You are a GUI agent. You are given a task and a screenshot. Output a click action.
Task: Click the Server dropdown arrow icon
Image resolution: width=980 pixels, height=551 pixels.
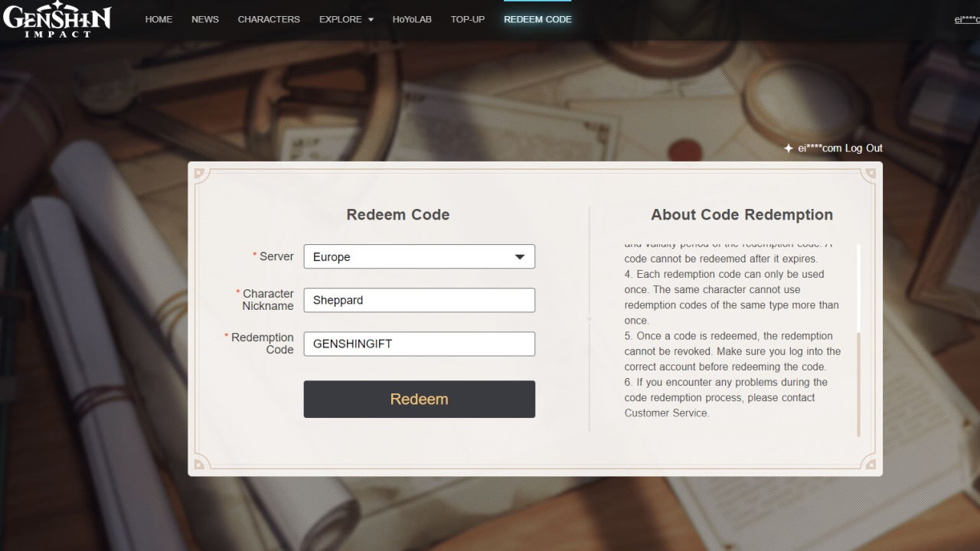pos(521,256)
